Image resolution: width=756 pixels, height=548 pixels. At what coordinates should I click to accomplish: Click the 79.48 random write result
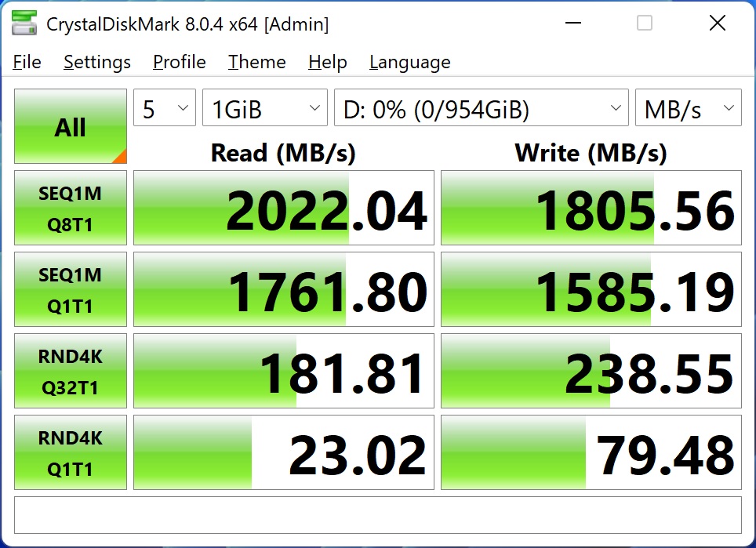pyautogui.click(x=591, y=452)
